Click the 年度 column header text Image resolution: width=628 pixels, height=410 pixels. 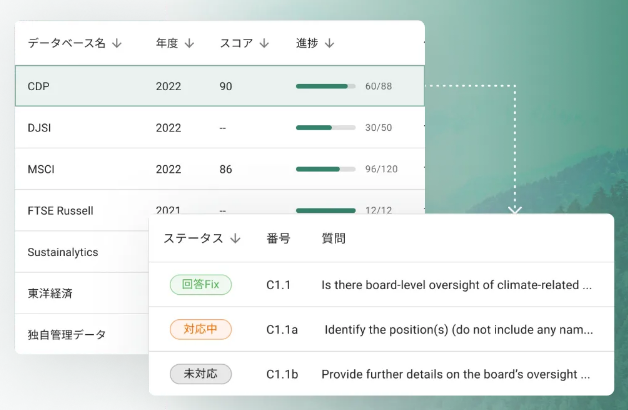[x=167, y=43]
